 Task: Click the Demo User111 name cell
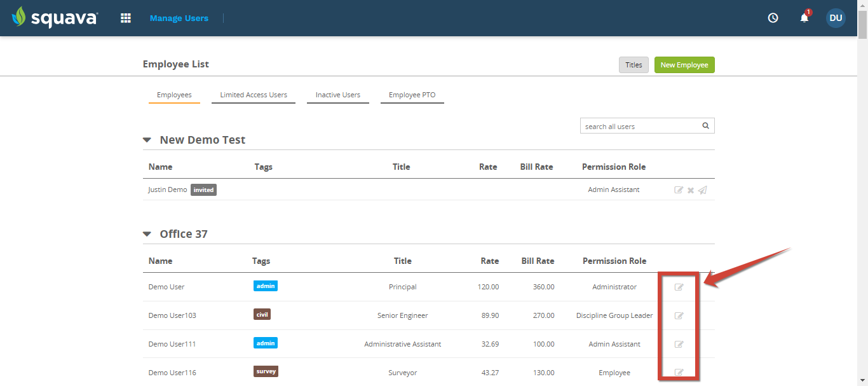tap(172, 344)
